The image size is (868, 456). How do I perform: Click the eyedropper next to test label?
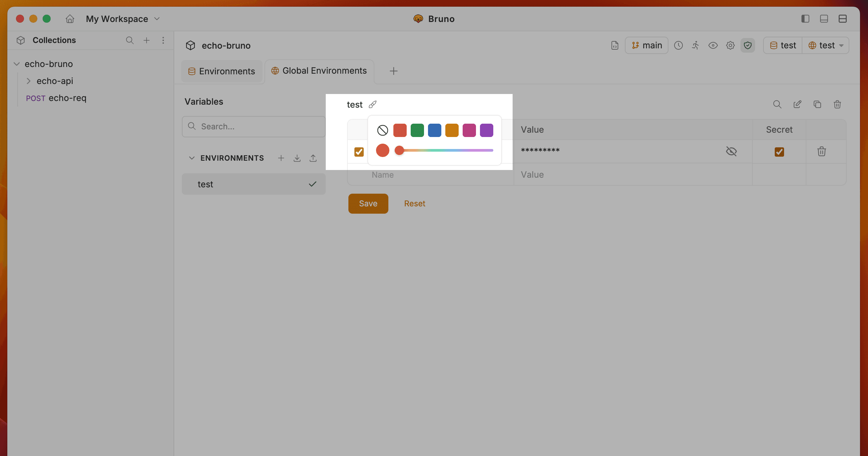point(373,104)
